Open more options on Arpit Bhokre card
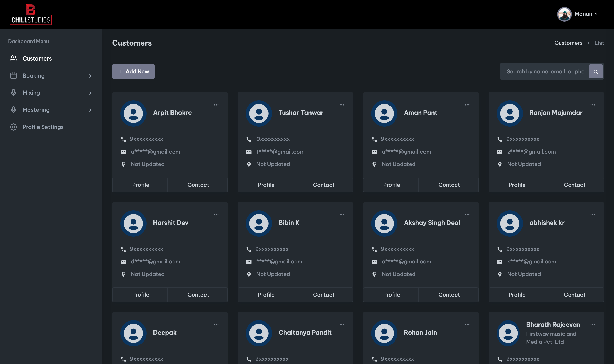Screen dimensions: 614x364 pyautogui.click(x=216, y=105)
